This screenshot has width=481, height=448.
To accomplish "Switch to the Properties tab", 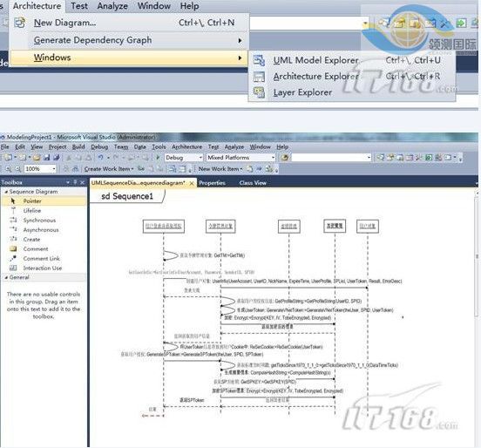I will 212,183.
